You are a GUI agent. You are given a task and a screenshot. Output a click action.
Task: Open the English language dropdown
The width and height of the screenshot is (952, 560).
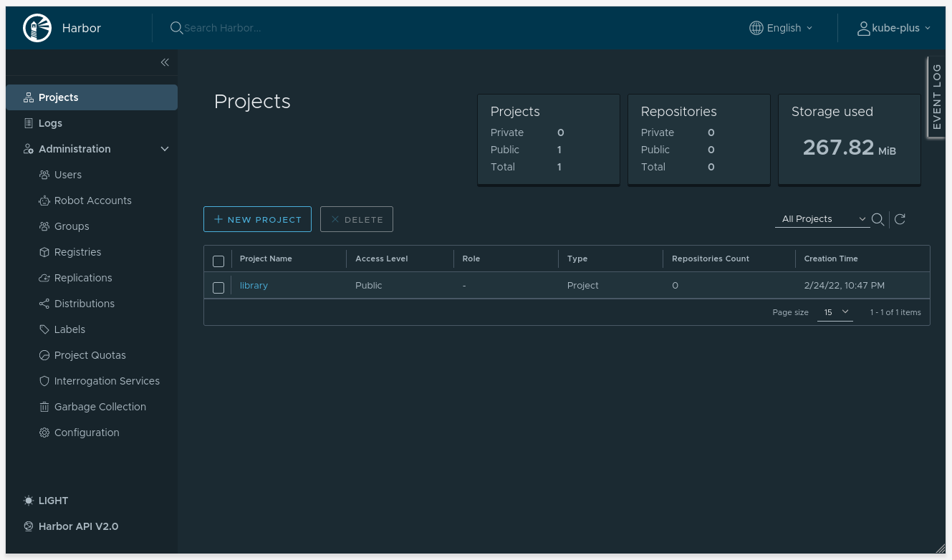[x=782, y=28]
